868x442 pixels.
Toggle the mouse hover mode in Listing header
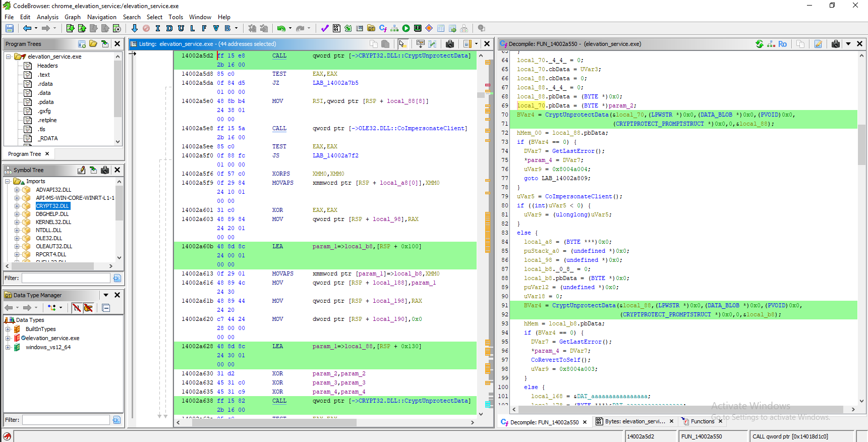pyautogui.click(x=402, y=44)
